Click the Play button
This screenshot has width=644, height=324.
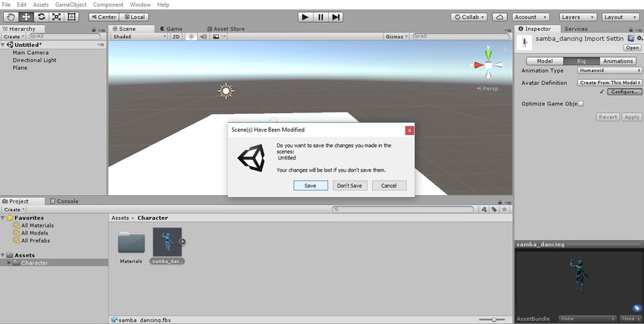(305, 17)
